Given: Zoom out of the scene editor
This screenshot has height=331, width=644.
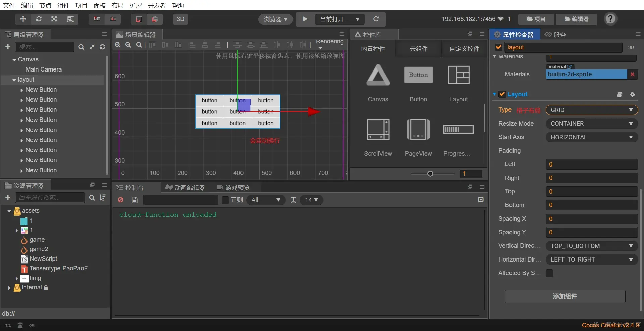Looking at the screenshot, I should click(x=128, y=45).
